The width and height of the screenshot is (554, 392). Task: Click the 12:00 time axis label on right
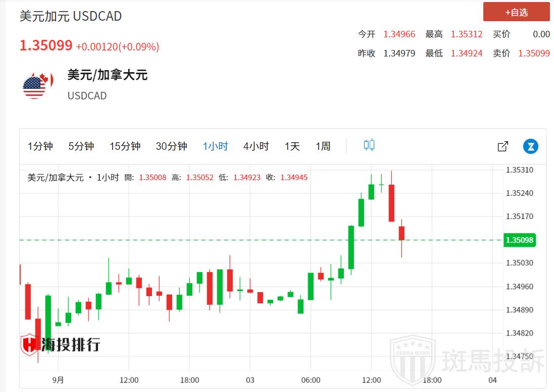point(371,380)
